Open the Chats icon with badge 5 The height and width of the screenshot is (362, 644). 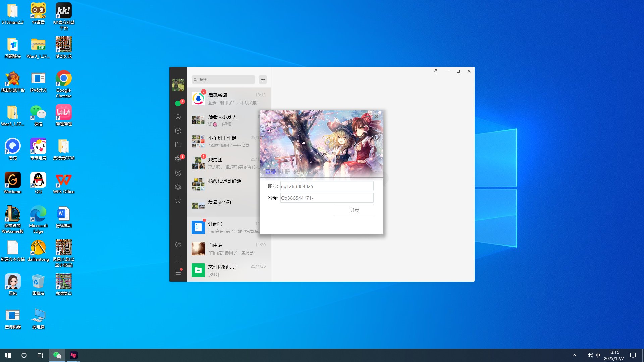[x=178, y=103]
